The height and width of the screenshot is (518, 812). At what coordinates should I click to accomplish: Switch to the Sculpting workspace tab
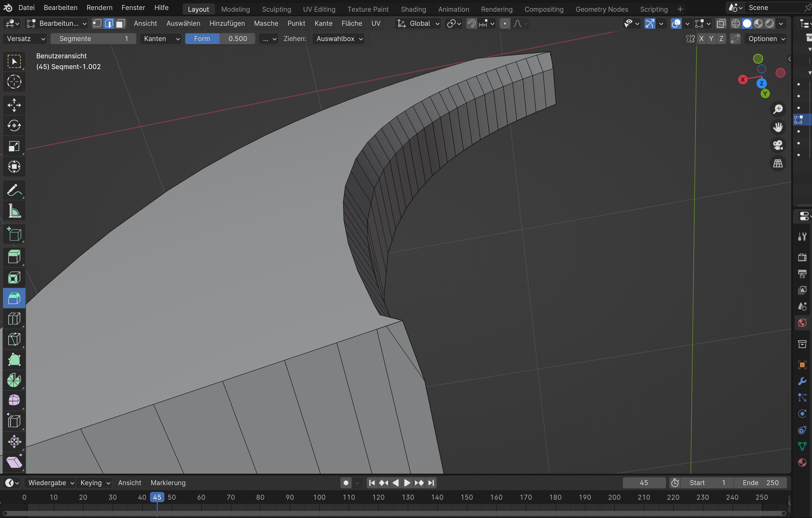[276, 9]
